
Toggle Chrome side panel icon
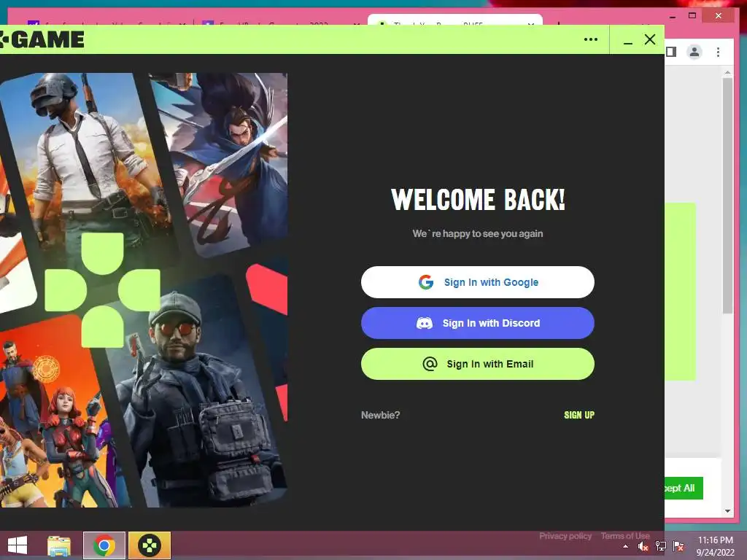[x=671, y=52]
